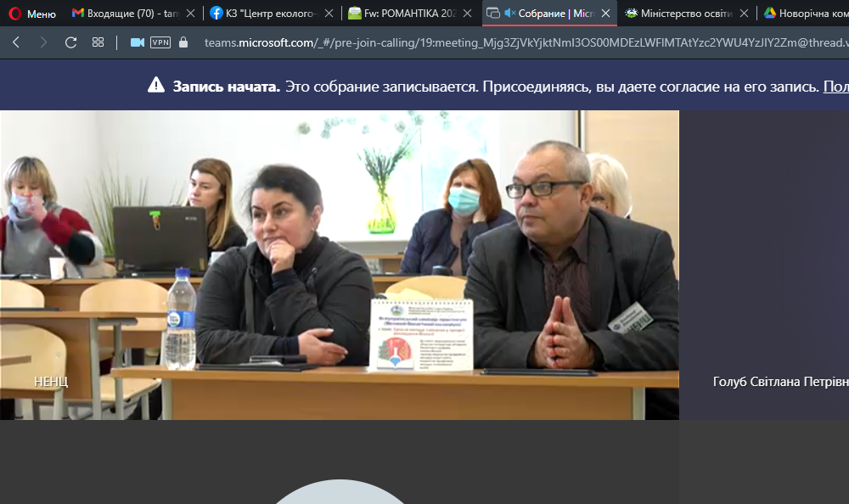This screenshot has width=849, height=504.
Task: Go back with the browser back arrow
Action: point(16,42)
